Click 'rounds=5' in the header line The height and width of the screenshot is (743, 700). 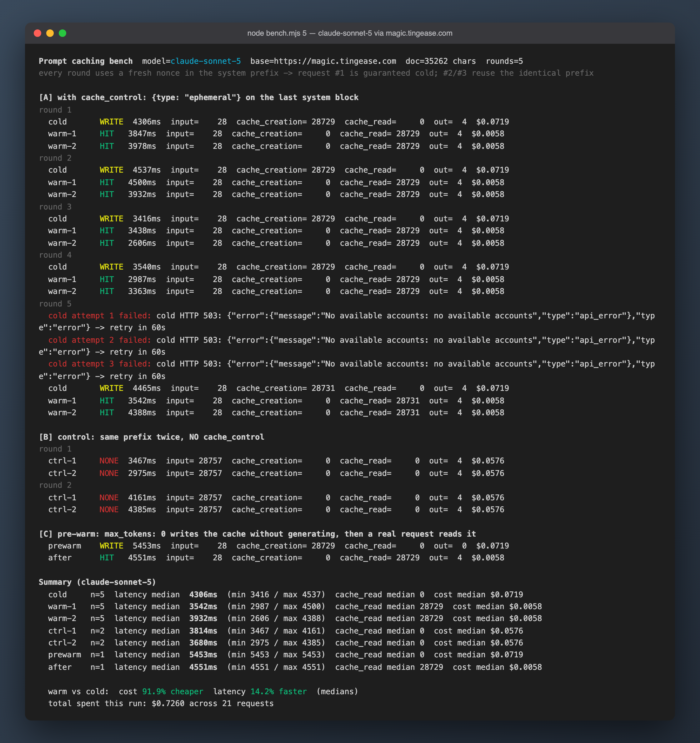click(504, 61)
